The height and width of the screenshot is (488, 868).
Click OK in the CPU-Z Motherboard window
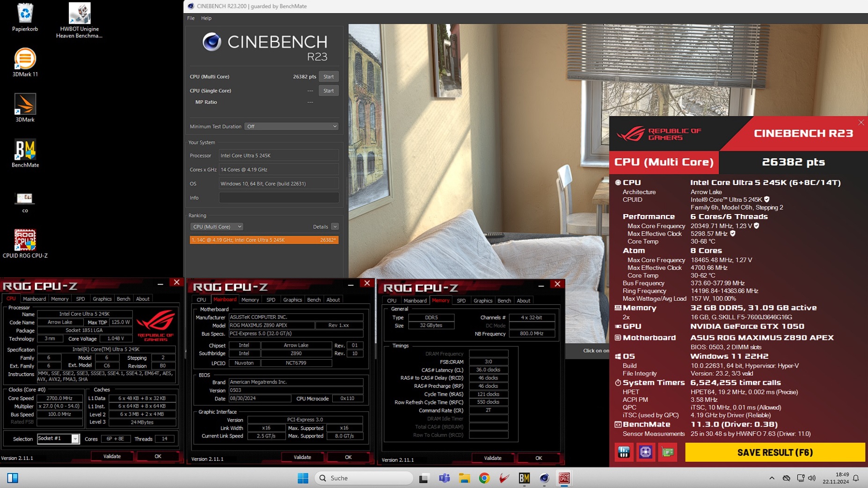pyautogui.click(x=348, y=457)
